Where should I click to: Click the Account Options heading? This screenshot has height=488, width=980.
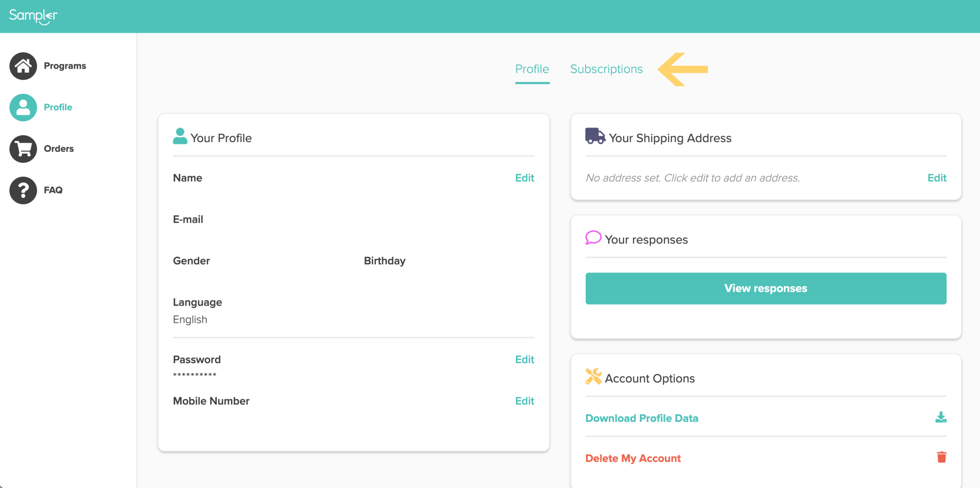pyautogui.click(x=650, y=379)
